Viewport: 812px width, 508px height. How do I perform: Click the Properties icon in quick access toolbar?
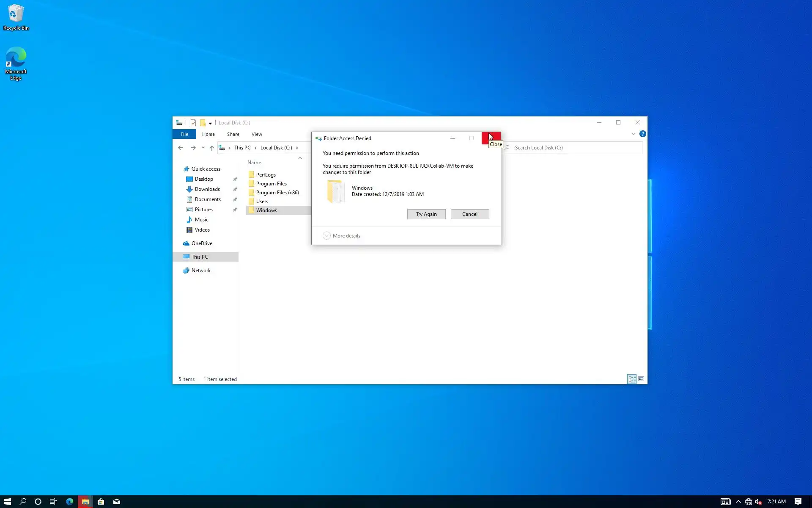point(193,123)
